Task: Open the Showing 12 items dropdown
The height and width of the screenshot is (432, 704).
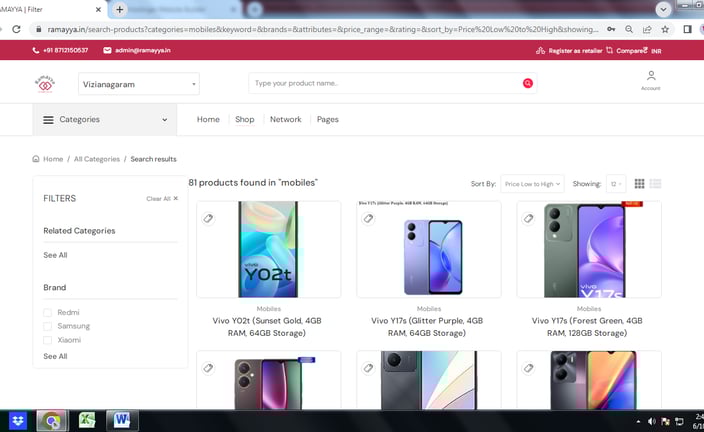Action: [x=616, y=184]
